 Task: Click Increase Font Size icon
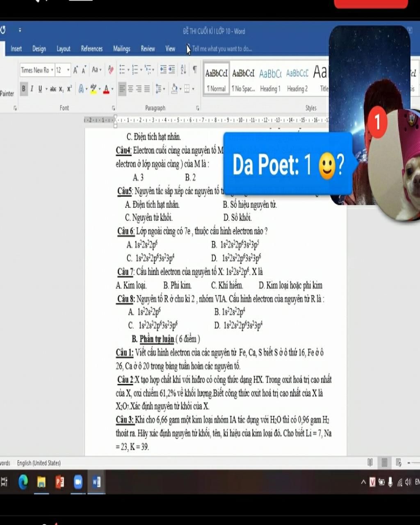tap(76, 70)
